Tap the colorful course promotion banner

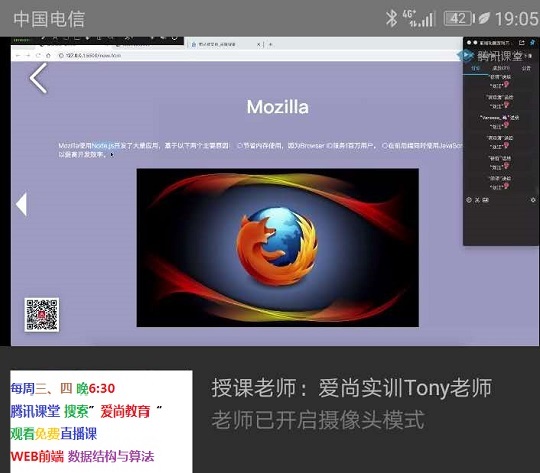pyautogui.click(x=101, y=422)
